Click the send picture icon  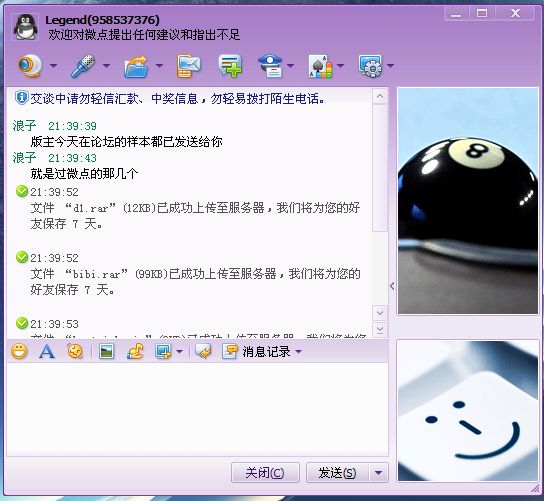click(106, 351)
